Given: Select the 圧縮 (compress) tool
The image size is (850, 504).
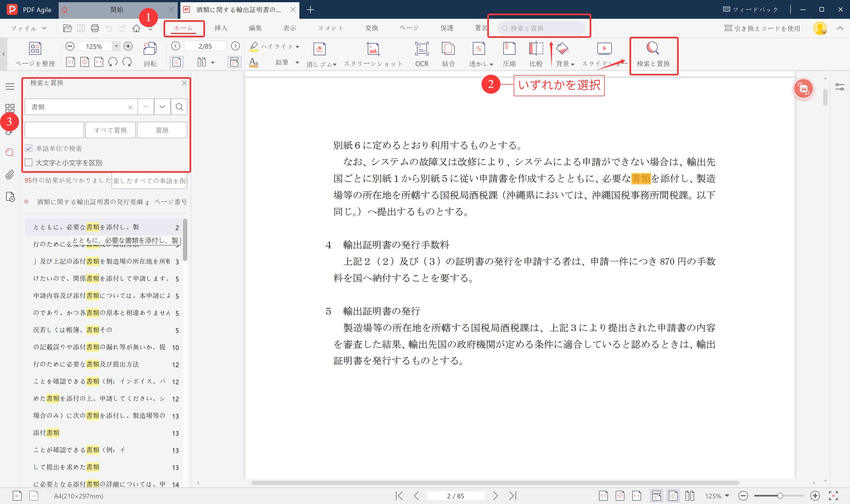Looking at the screenshot, I should point(509,54).
